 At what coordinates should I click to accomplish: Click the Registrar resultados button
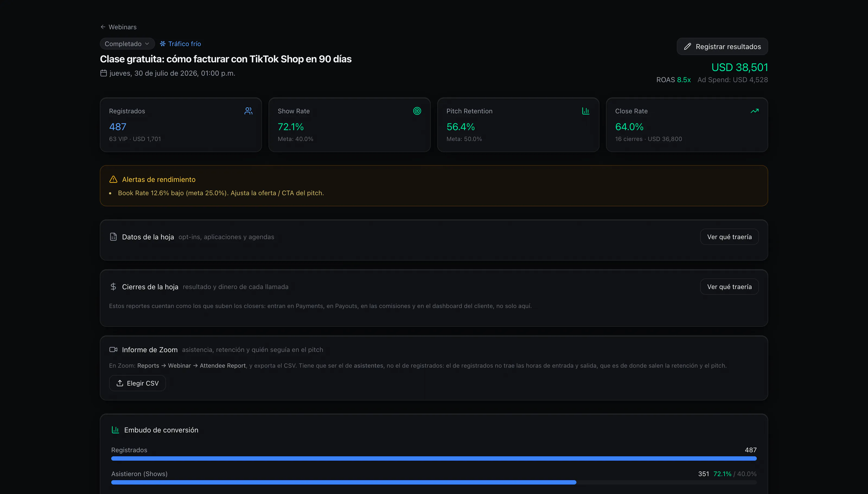(722, 46)
